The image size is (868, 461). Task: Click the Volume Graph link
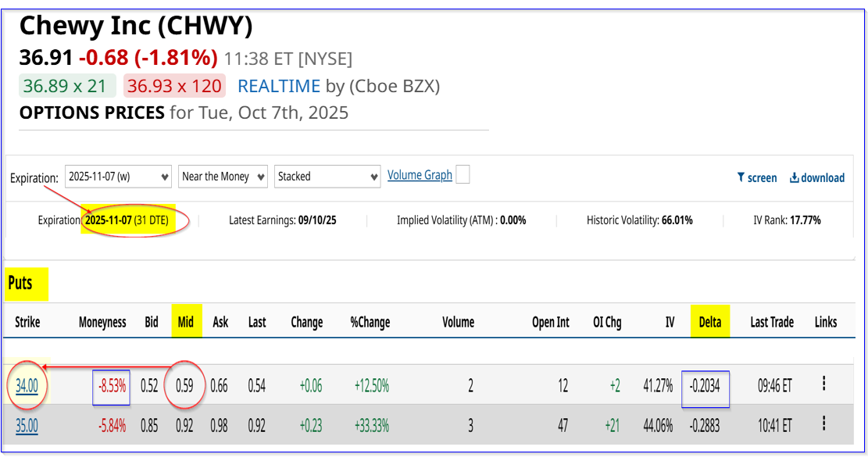(x=420, y=175)
